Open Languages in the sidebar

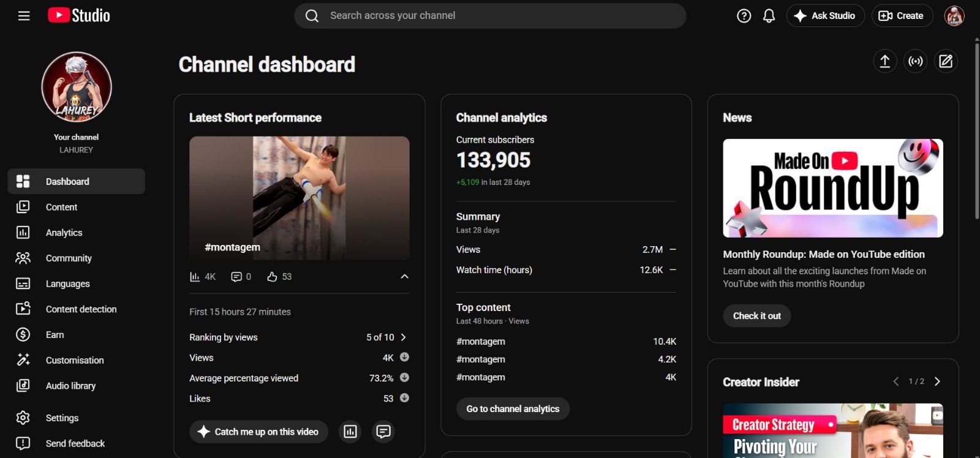[x=77, y=283]
